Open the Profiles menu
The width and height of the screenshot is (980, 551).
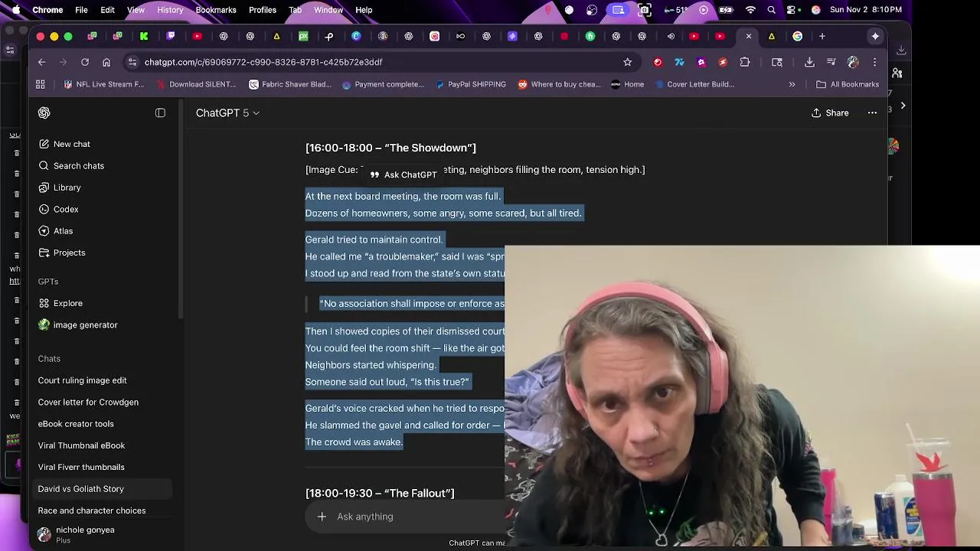263,10
